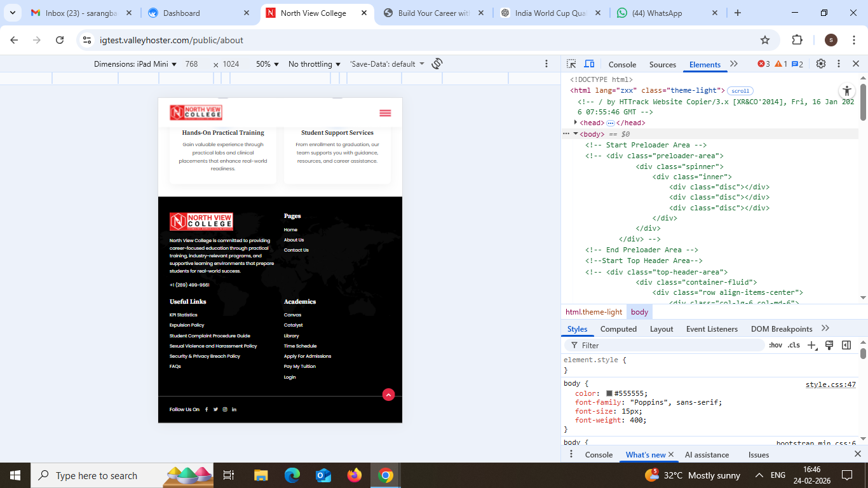Open the hamburger menu on the webpage
Screen dimensions: 868x488
click(385, 113)
